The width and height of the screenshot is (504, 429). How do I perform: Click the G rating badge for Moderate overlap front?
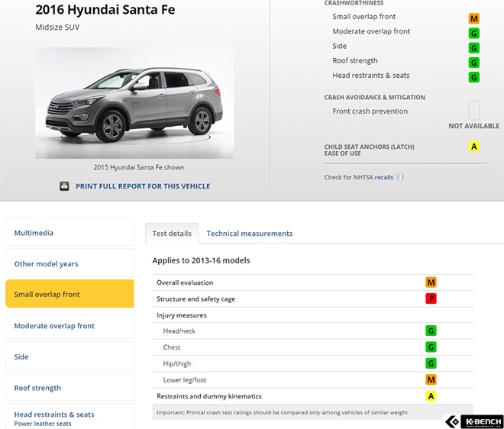coord(473,33)
